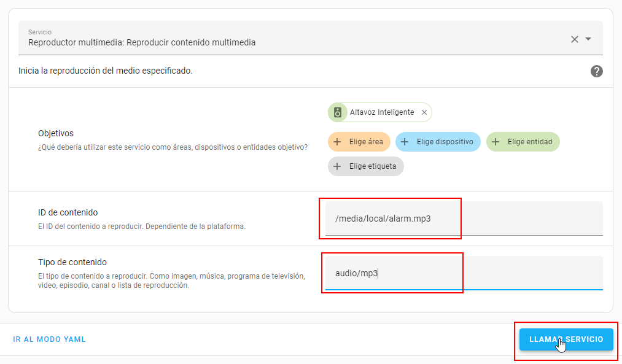Clear the selected service with the X icon
Screen dimensions: 622x364
575,39
